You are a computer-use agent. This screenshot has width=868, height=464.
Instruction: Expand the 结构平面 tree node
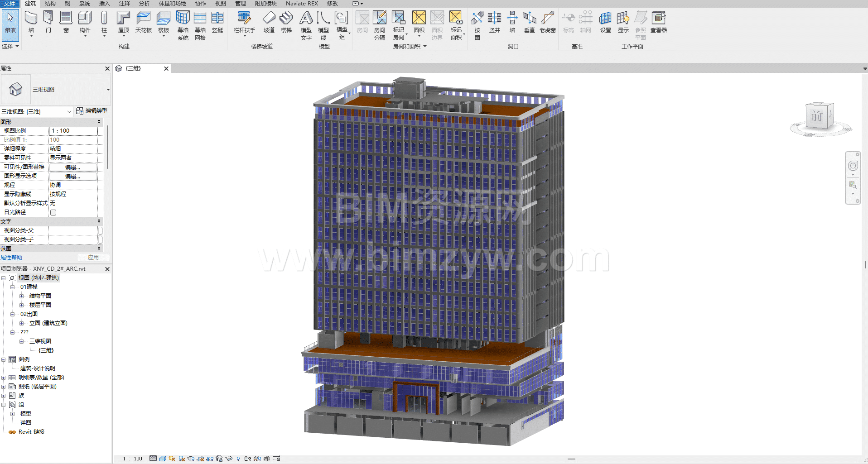(21, 296)
